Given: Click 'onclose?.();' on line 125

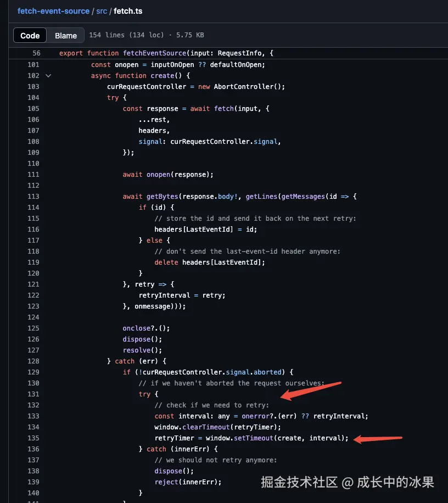Looking at the screenshot, I should (146, 328).
